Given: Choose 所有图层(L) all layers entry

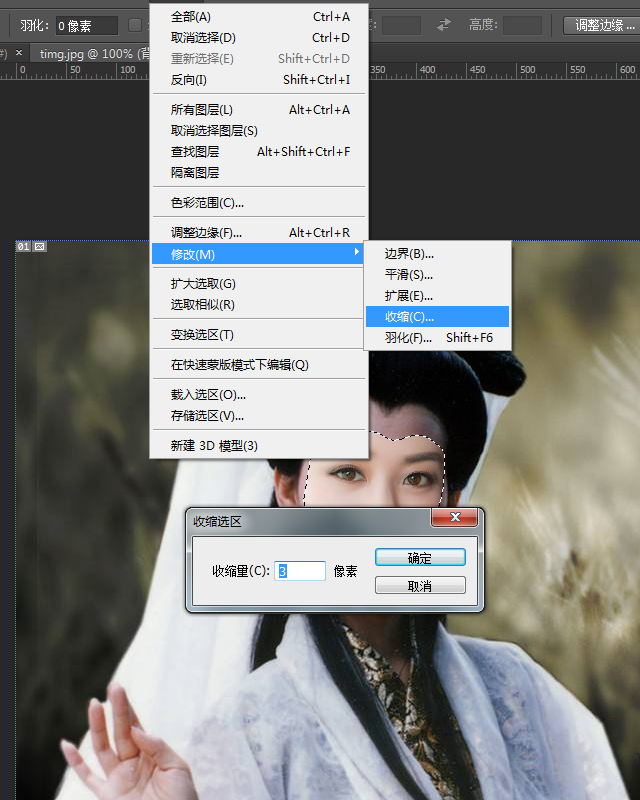Looking at the screenshot, I should coord(259,110).
